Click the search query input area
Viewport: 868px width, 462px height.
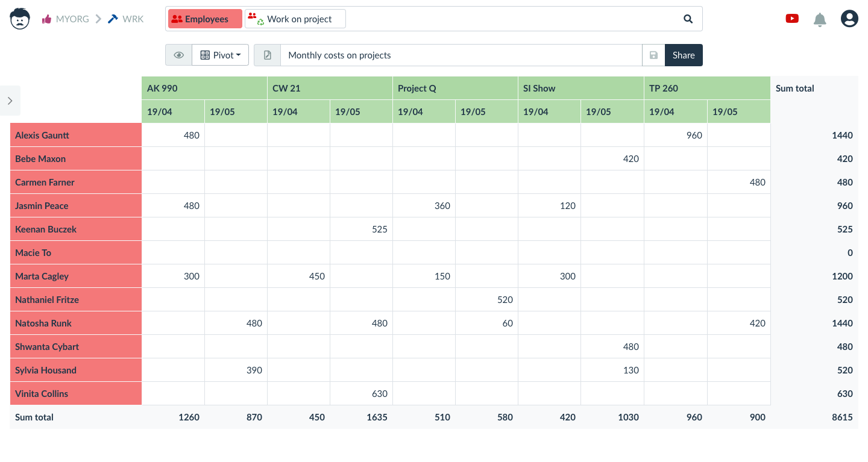tap(511, 19)
